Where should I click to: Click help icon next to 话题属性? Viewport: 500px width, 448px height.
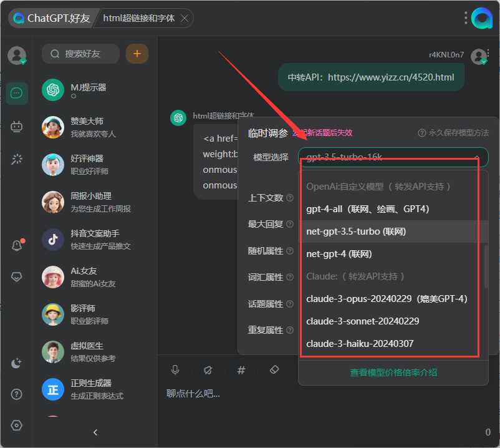290,304
